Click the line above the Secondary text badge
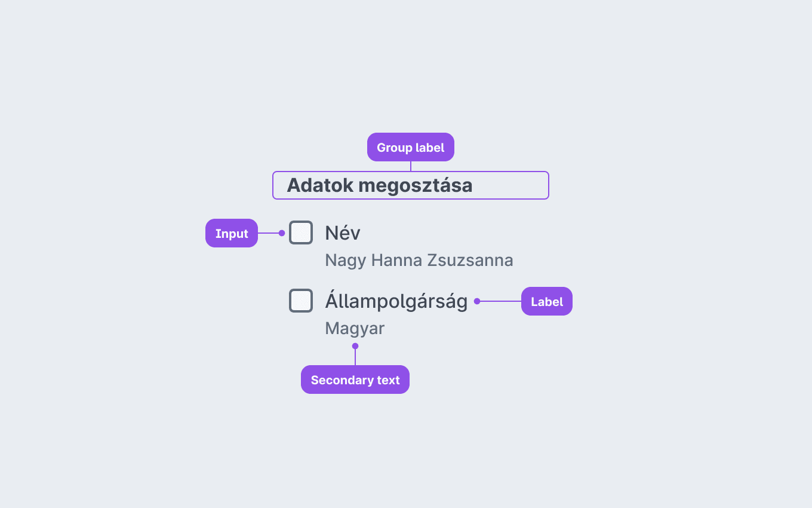The image size is (812, 508). tap(355, 357)
